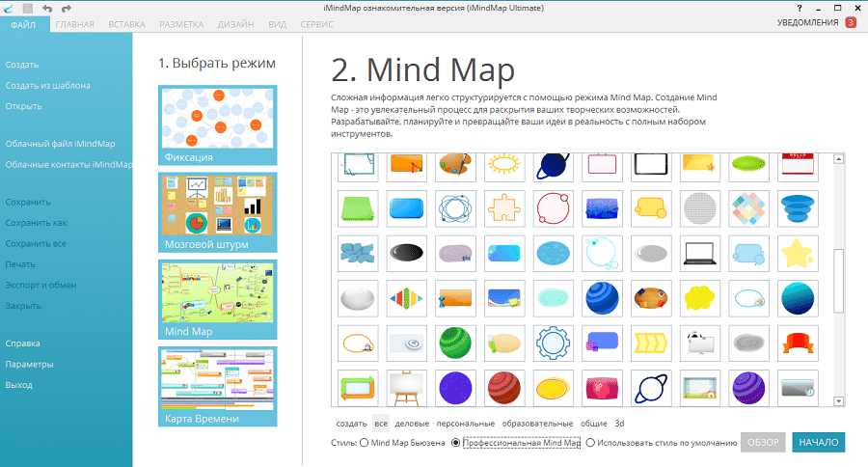Choose the Фиксация mode thumbnail

(x=218, y=125)
